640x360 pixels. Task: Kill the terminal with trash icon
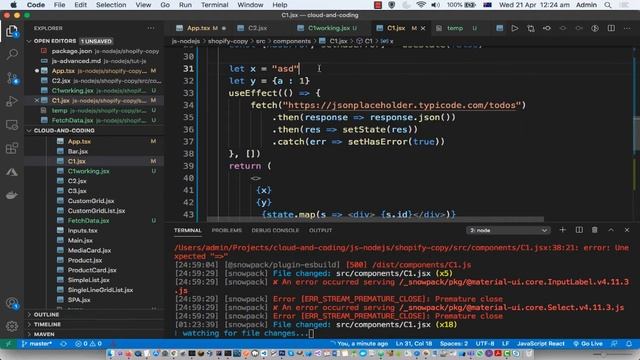point(595,230)
